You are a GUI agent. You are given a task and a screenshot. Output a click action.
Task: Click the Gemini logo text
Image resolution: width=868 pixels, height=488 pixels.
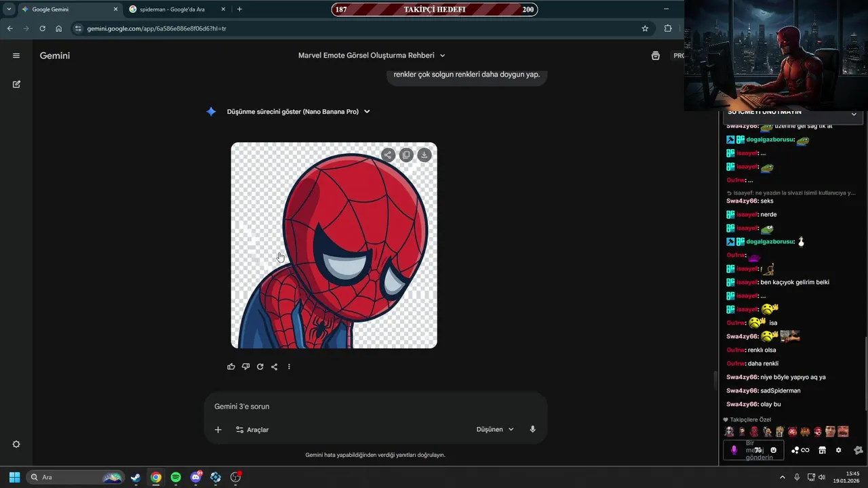(x=55, y=56)
